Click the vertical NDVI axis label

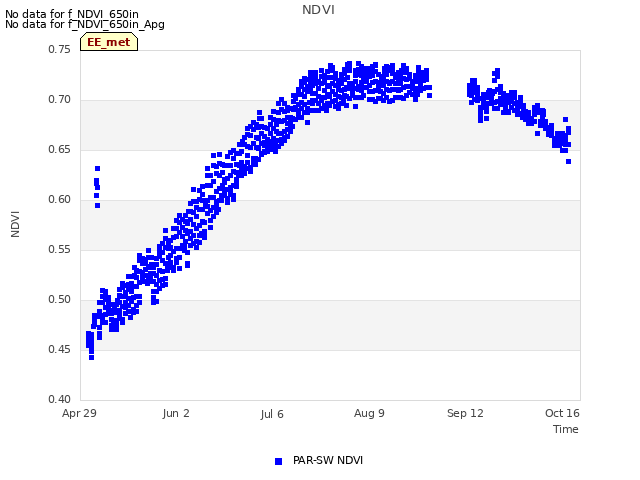(x=15, y=224)
